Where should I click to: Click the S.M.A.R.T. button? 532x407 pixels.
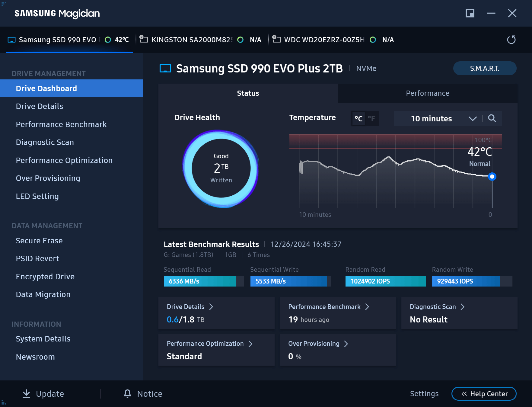click(485, 68)
